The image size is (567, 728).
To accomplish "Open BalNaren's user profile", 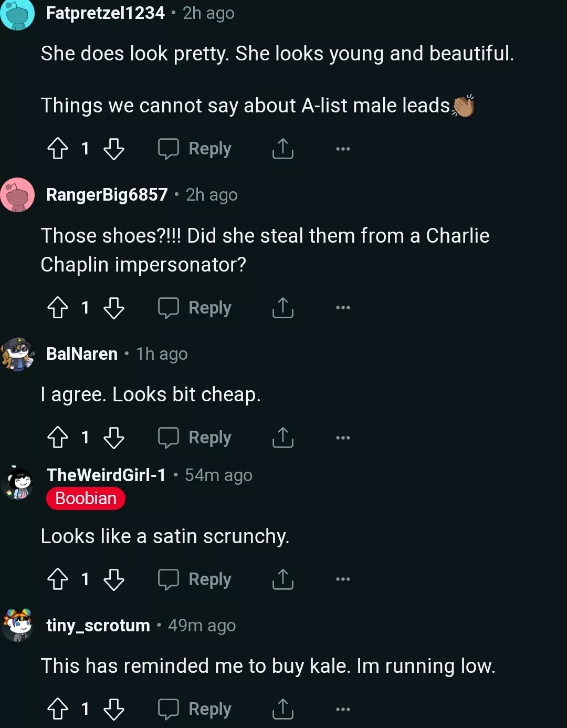I will pyautogui.click(x=81, y=353).
